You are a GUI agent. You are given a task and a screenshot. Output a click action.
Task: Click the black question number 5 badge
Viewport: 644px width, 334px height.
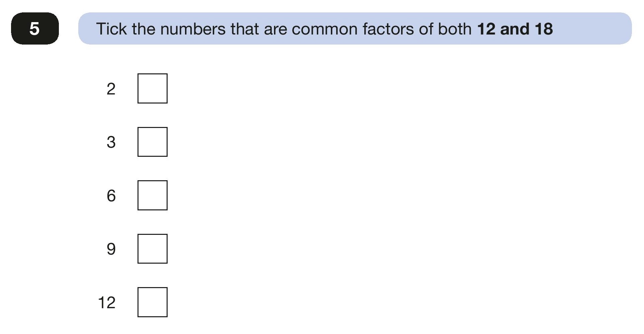(35, 28)
